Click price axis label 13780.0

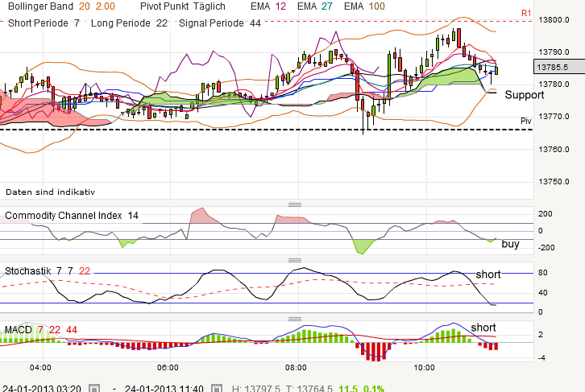pyautogui.click(x=554, y=84)
